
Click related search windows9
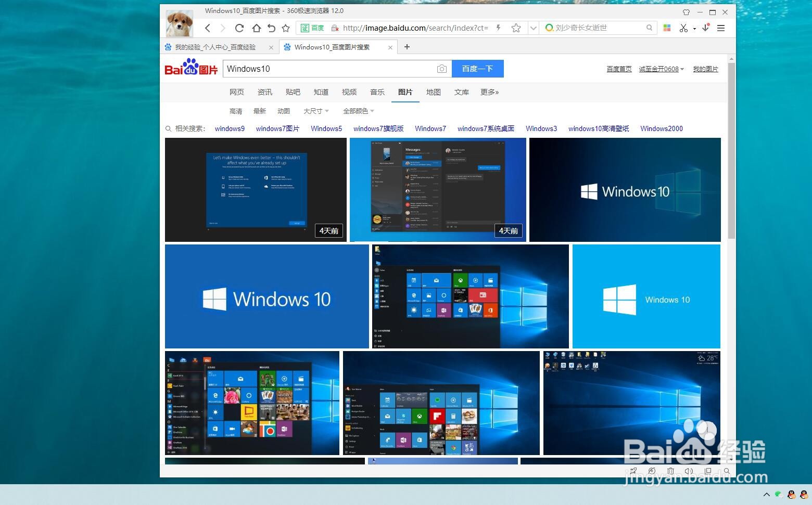[230, 128]
